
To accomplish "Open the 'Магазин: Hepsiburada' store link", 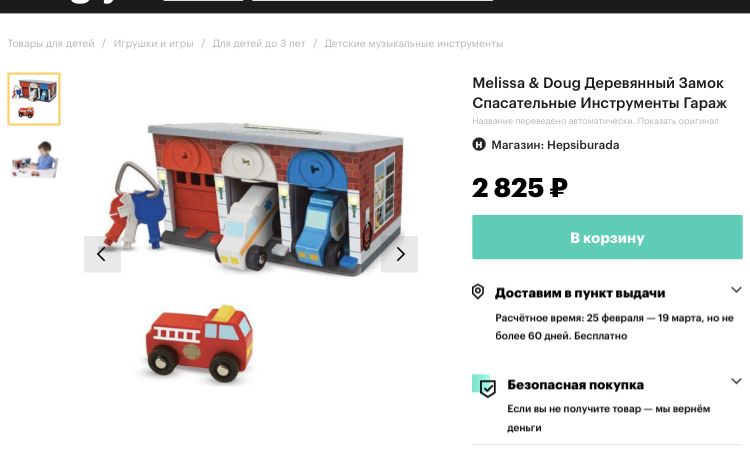I will coord(555,145).
